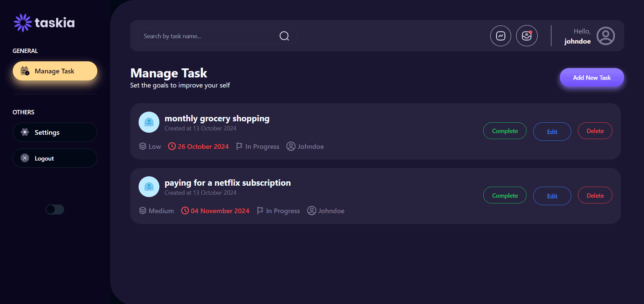Click the ghost avatar on netflix subscription task
Image resolution: width=644 pixels, height=304 pixels.
[x=149, y=186]
